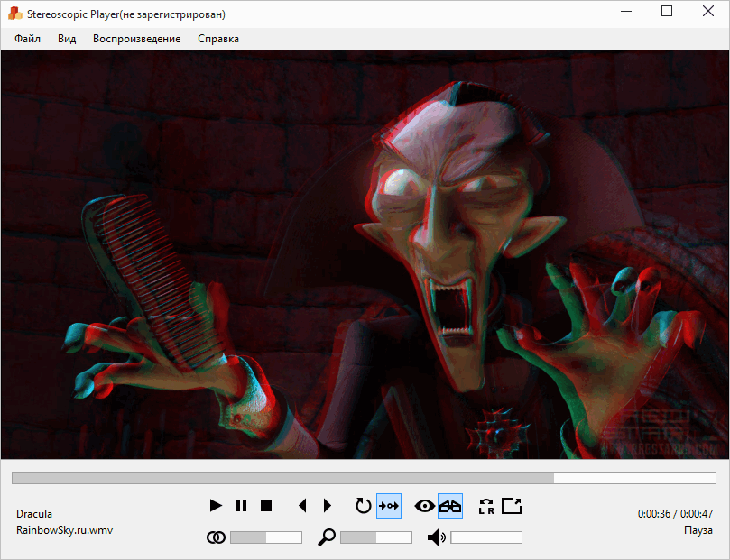The image size is (730, 560).
Task: Click the parallax overlapping circles icon
Action: (216, 537)
